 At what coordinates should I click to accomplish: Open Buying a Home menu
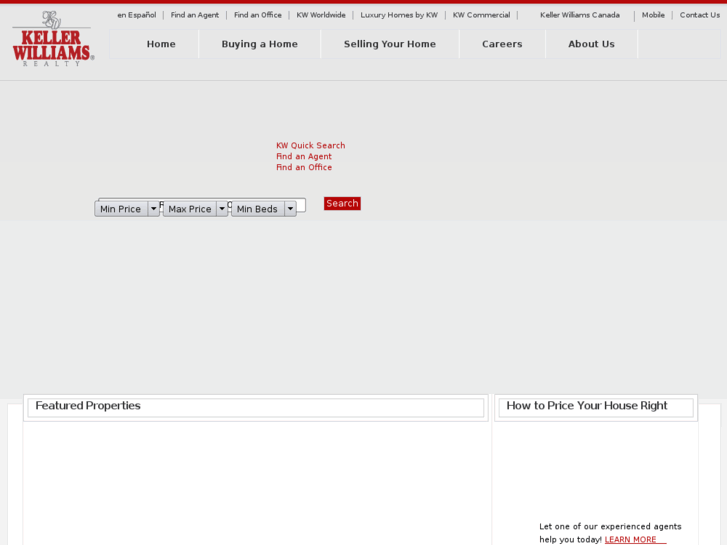pyautogui.click(x=260, y=44)
